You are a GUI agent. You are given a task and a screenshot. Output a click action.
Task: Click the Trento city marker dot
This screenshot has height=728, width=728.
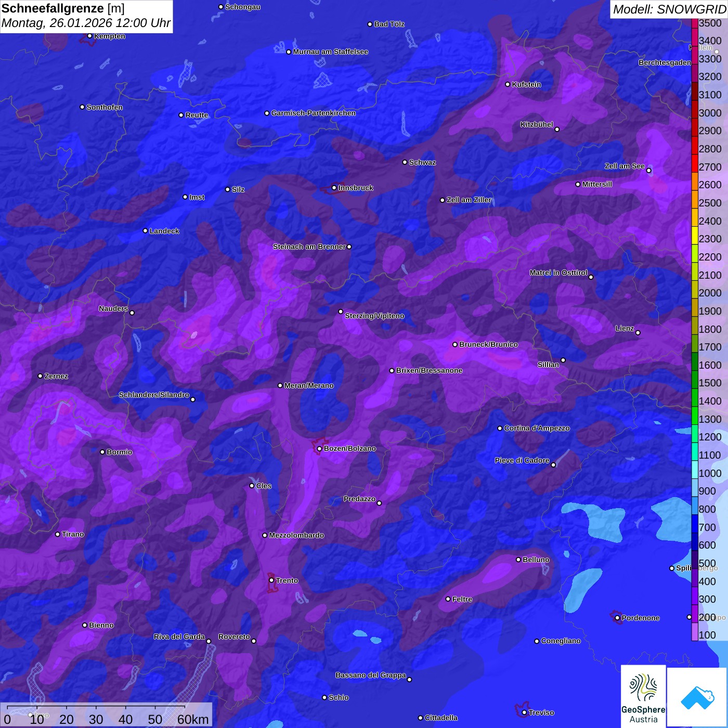[271, 580]
